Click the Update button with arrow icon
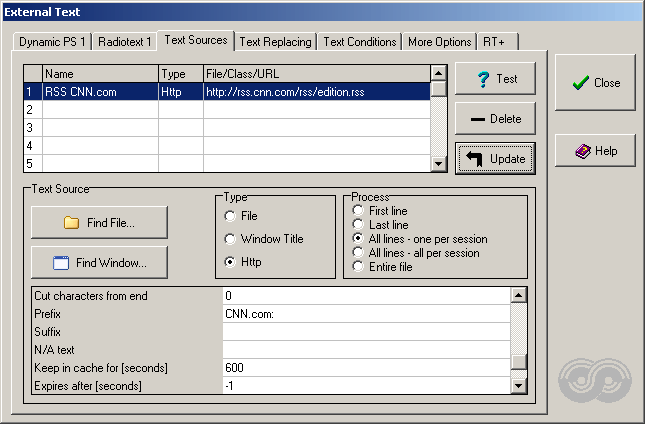Viewport: 645px width, 424px height. pos(495,158)
